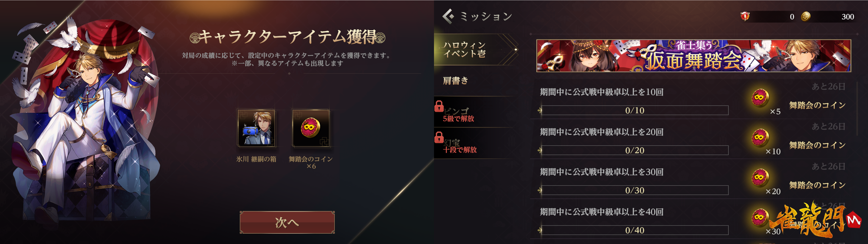The height and width of the screenshot is (244, 868).
Task: Open the 仮面舞踏会 event banner
Action: pyautogui.click(x=694, y=56)
